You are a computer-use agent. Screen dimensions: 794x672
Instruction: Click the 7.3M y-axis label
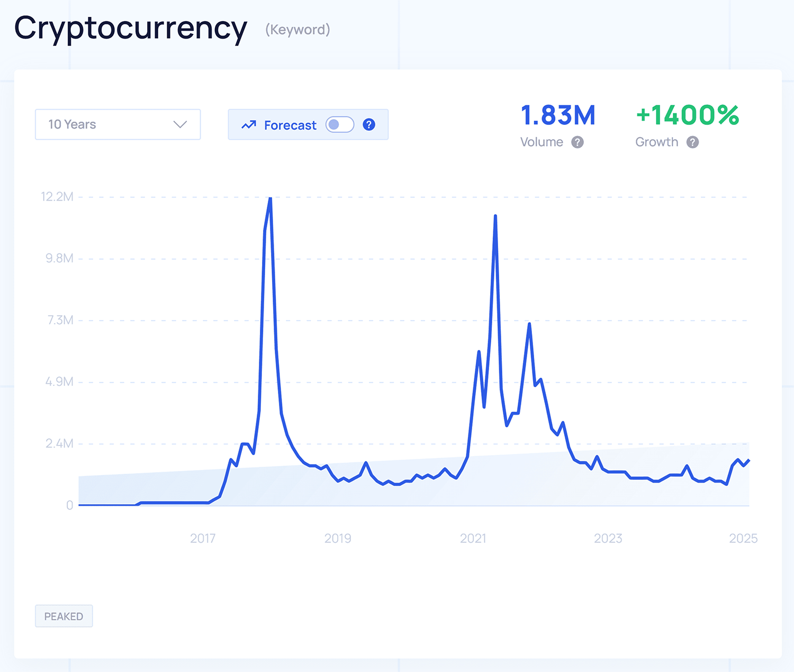tap(60, 320)
